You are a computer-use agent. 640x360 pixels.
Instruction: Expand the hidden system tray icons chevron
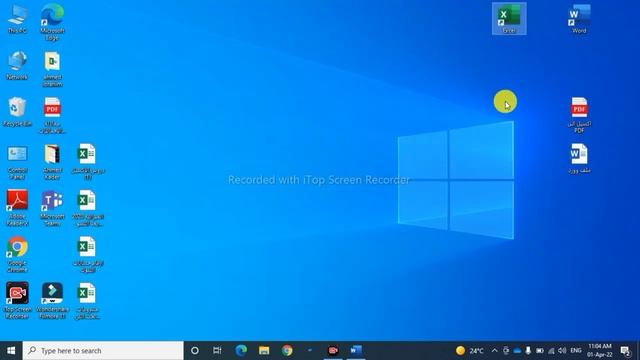494,351
